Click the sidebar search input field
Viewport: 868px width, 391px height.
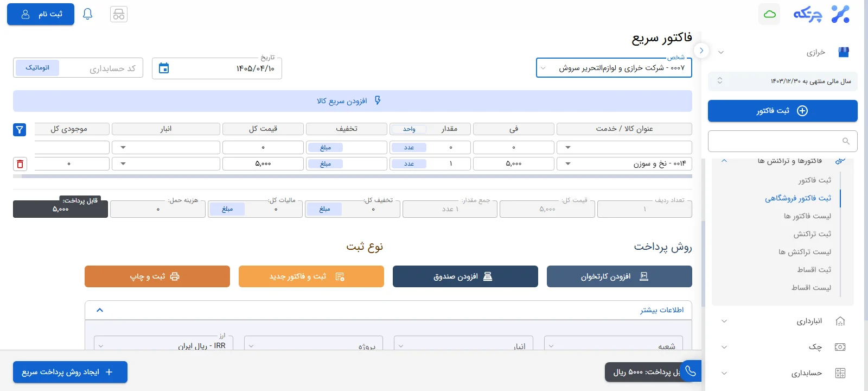pos(783,141)
